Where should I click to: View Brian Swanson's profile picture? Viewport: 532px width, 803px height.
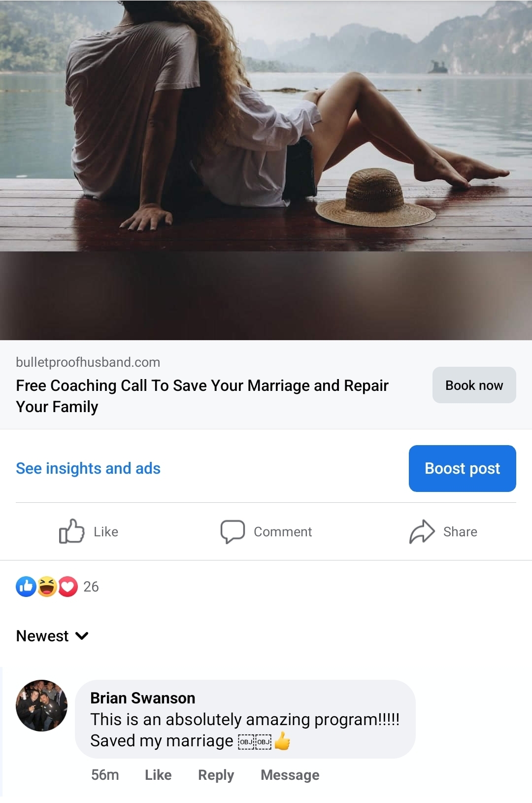point(41,705)
